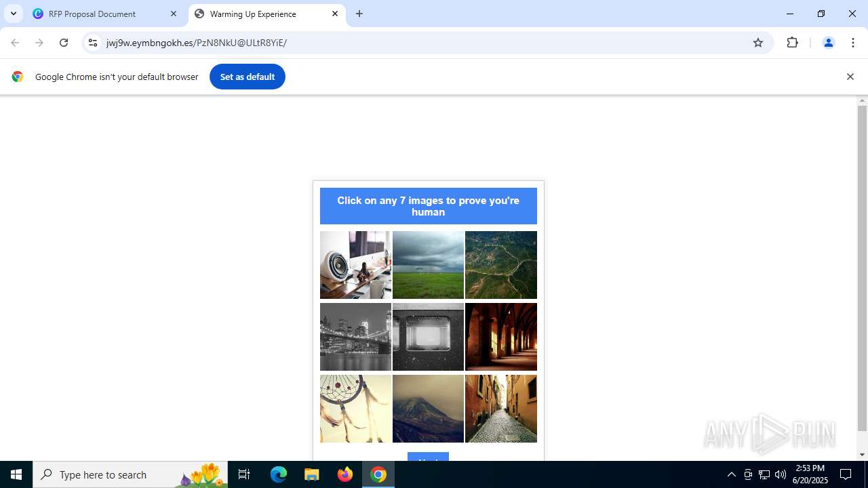868x488 pixels.
Task: Select the black-and-white bridge image
Action: [355, 337]
